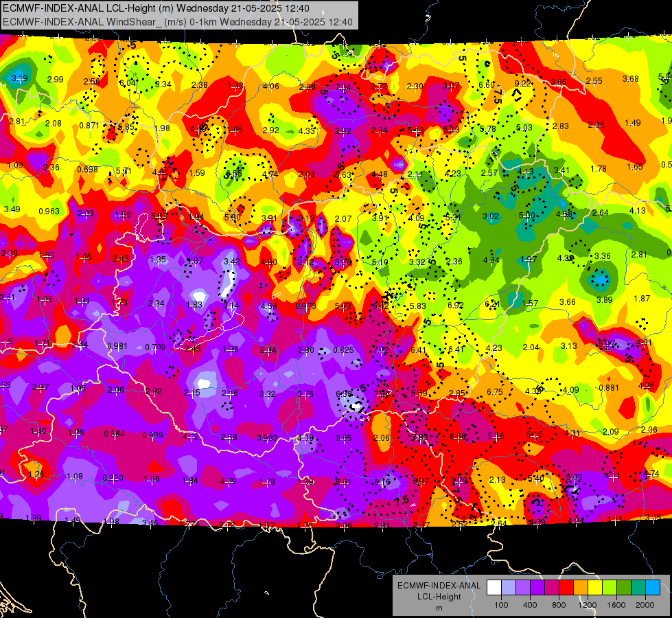Select the vivid purple legend swatch
This screenshot has height=618, width=672.
(537, 588)
